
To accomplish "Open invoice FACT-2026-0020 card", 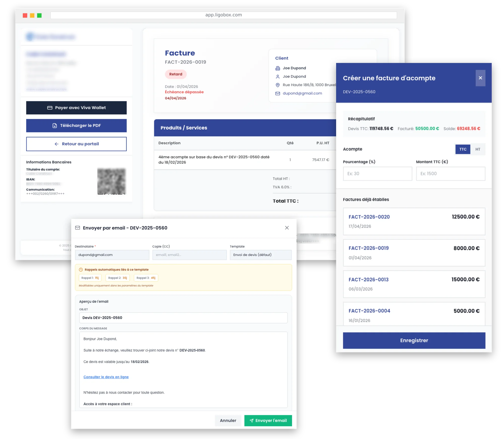I will pos(414,221).
